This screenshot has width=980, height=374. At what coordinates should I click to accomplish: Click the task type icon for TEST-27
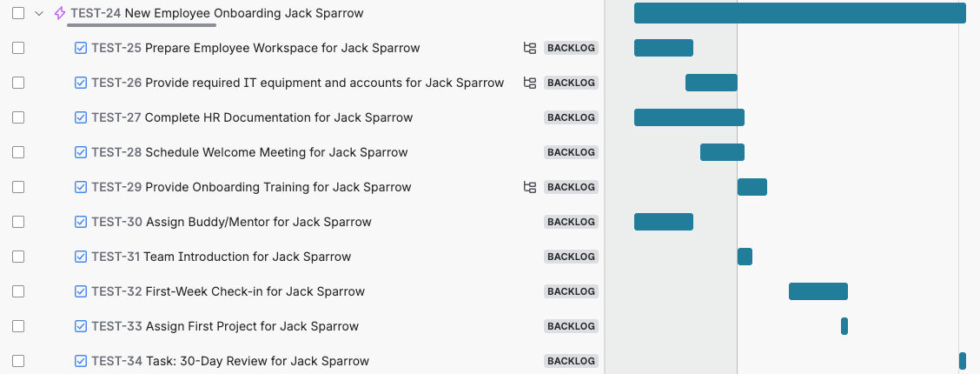click(81, 117)
